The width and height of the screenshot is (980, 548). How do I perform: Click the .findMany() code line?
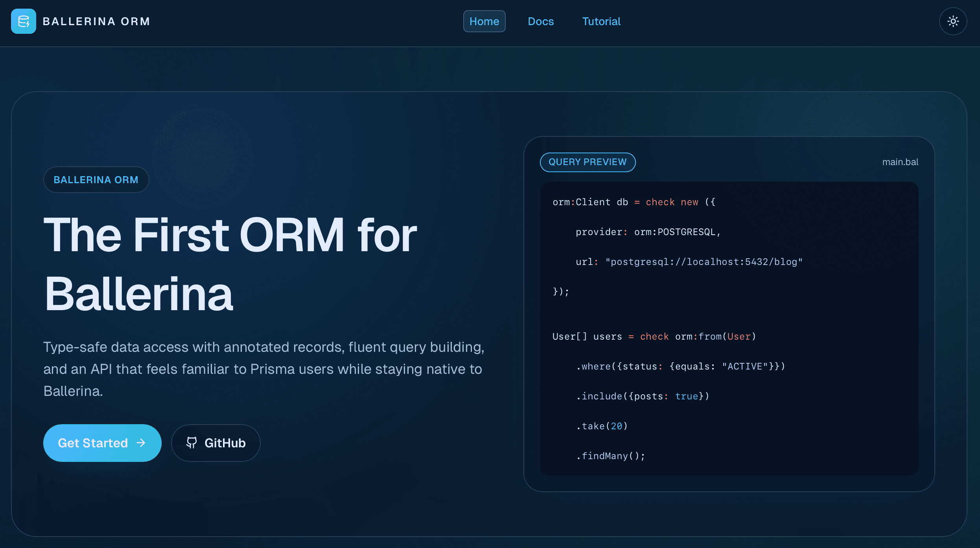point(610,456)
